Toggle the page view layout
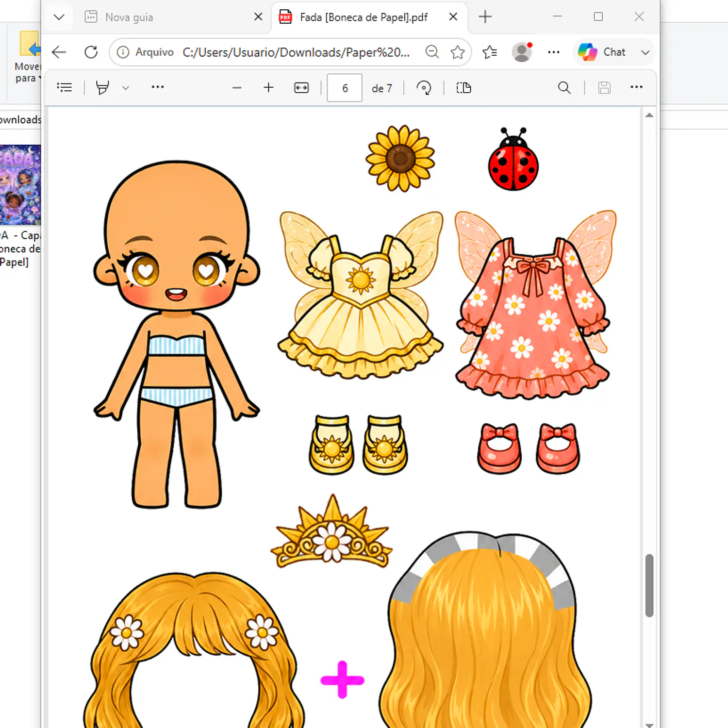 (463, 88)
